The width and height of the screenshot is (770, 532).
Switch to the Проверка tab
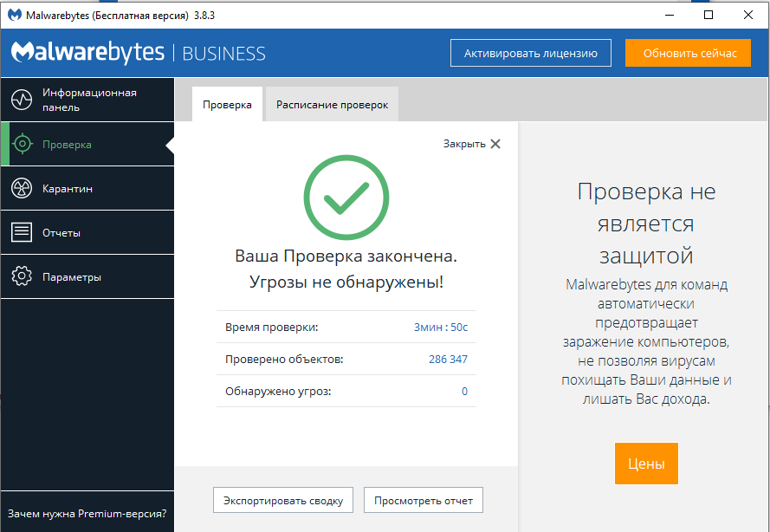click(x=227, y=105)
